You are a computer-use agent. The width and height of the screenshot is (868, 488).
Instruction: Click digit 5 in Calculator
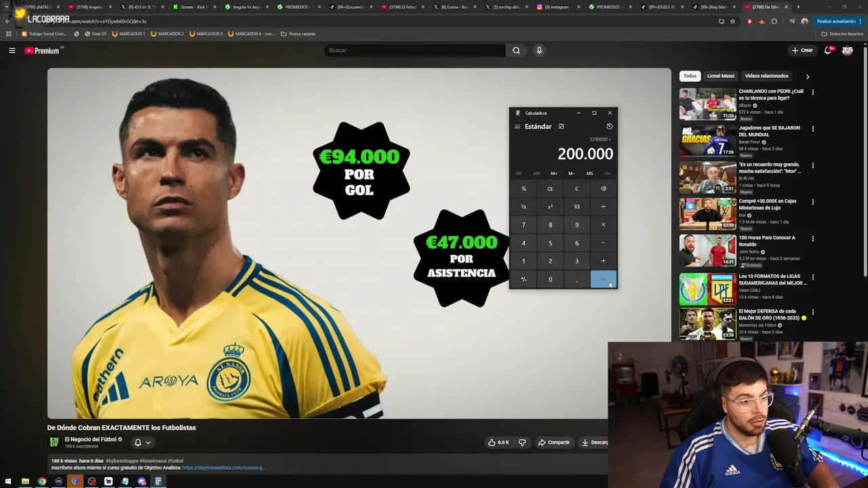[x=550, y=243]
